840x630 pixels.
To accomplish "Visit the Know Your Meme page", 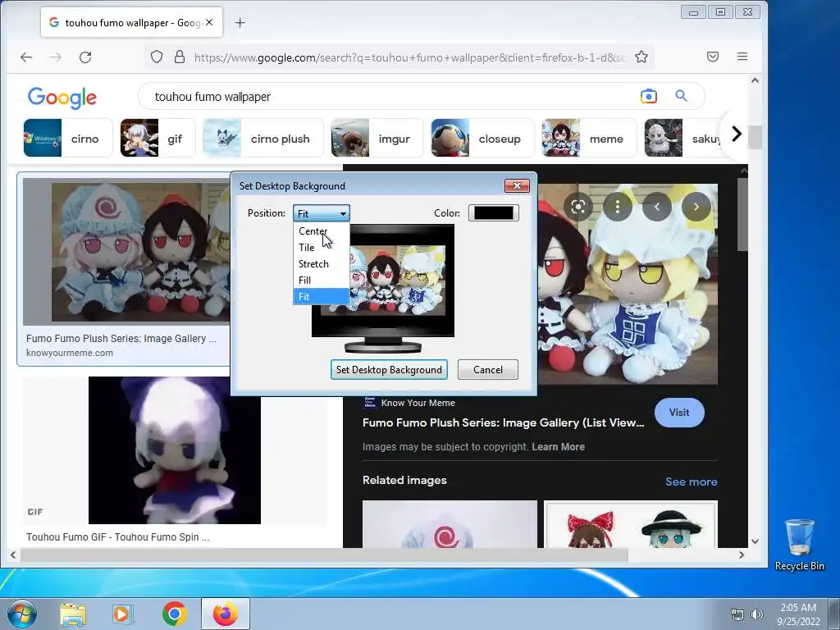I will point(679,413).
